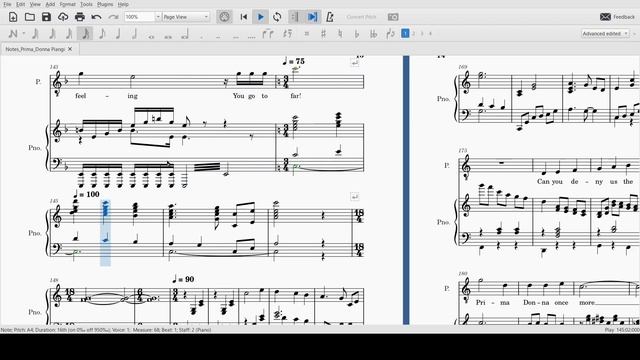Open the Tools menu
Image resolution: width=640 pixels, height=360 pixels.
[86, 4]
